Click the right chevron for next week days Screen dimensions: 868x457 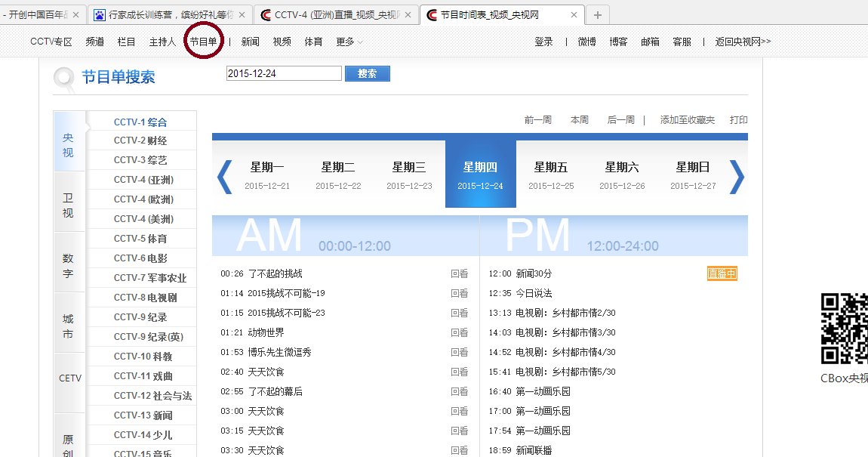[x=736, y=177]
